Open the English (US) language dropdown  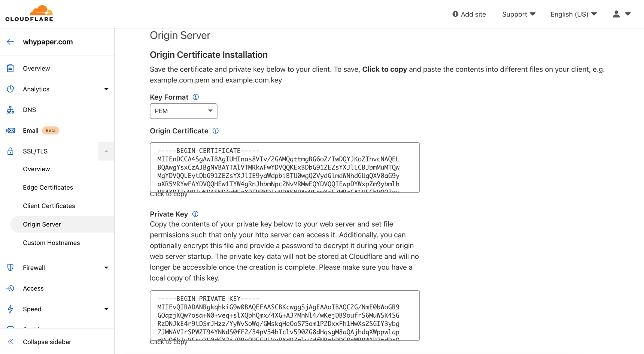point(573,14)
